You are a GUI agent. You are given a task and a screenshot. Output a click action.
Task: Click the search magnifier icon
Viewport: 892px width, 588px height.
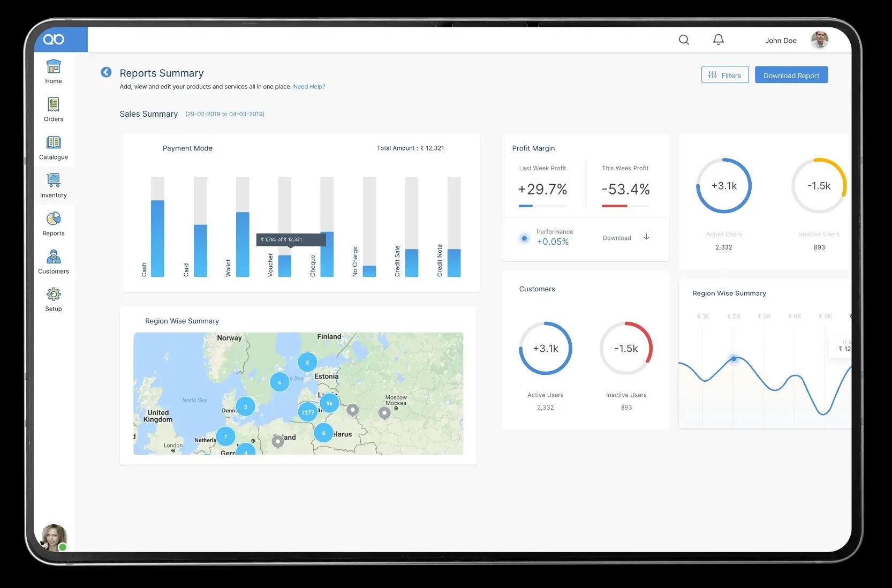coord(684,40)
